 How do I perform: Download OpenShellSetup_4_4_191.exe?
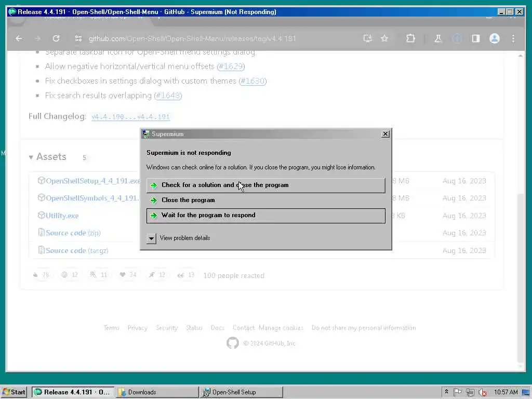click(92, 181)
